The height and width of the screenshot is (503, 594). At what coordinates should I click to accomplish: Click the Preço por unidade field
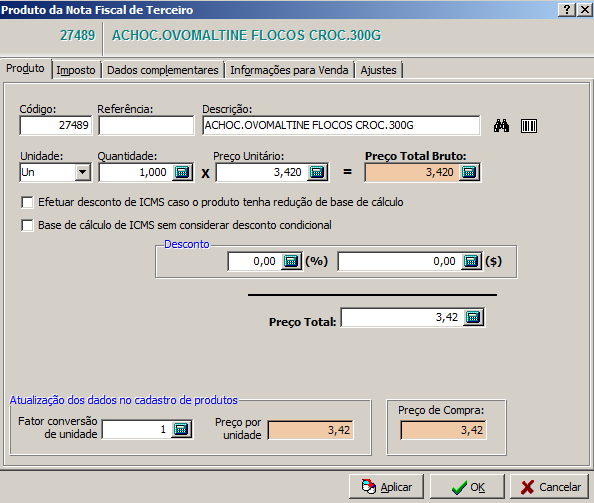[311, 430]
